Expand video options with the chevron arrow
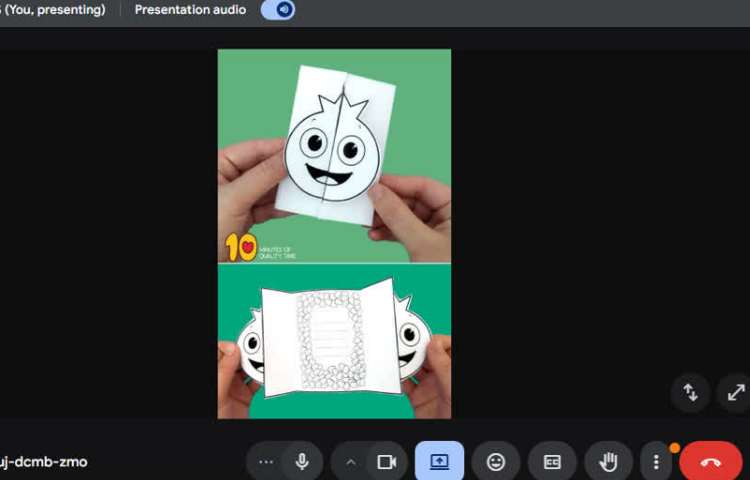Screen dimensions: 750x480 point(350,462)
